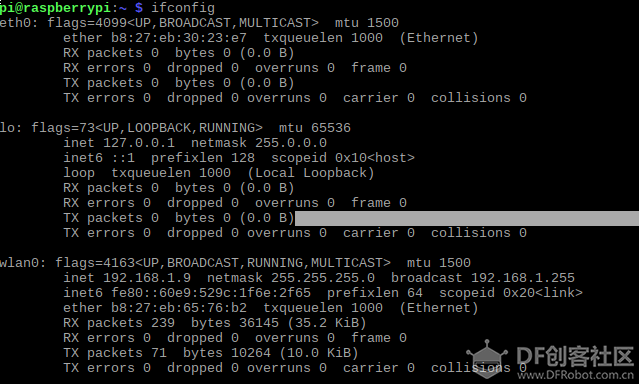Select loopback address 127.0.0.1
This screenshot has width=639, height=384.
[x=139, y=143]
